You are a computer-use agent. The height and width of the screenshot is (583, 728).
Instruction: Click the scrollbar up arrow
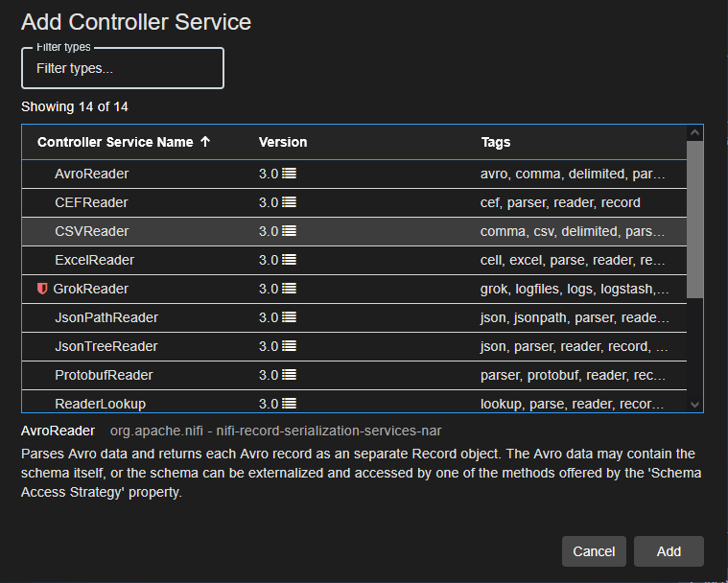[x=694, y=132]
